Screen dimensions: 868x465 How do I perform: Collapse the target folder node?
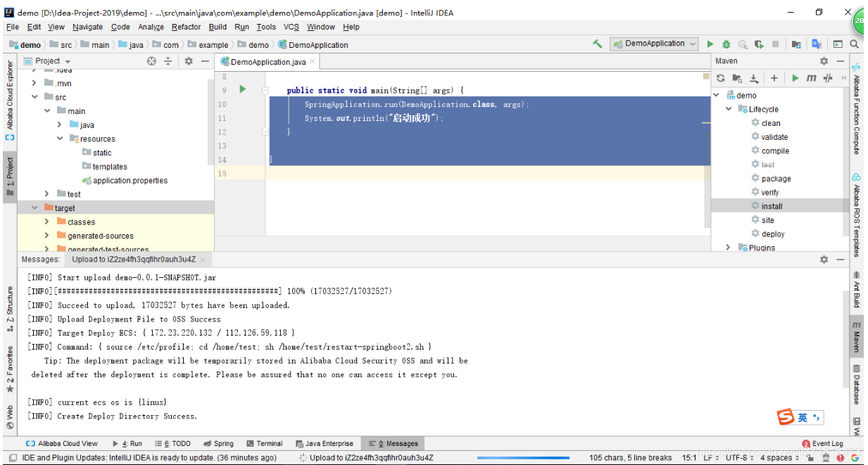point(34,208)
